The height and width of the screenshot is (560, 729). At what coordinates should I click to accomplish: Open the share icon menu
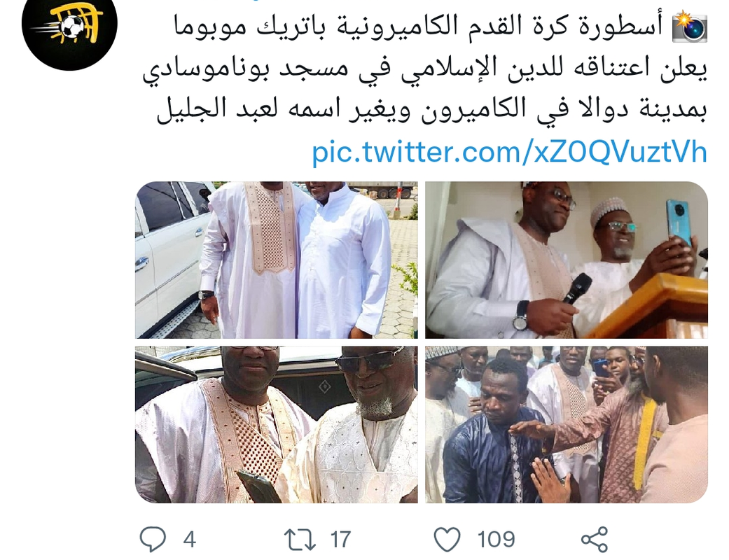pos(594,540)
